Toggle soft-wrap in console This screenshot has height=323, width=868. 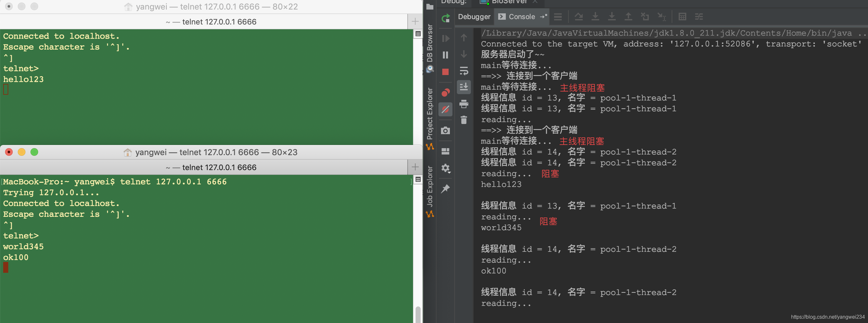pyautogui.click(x=464, y=71)
